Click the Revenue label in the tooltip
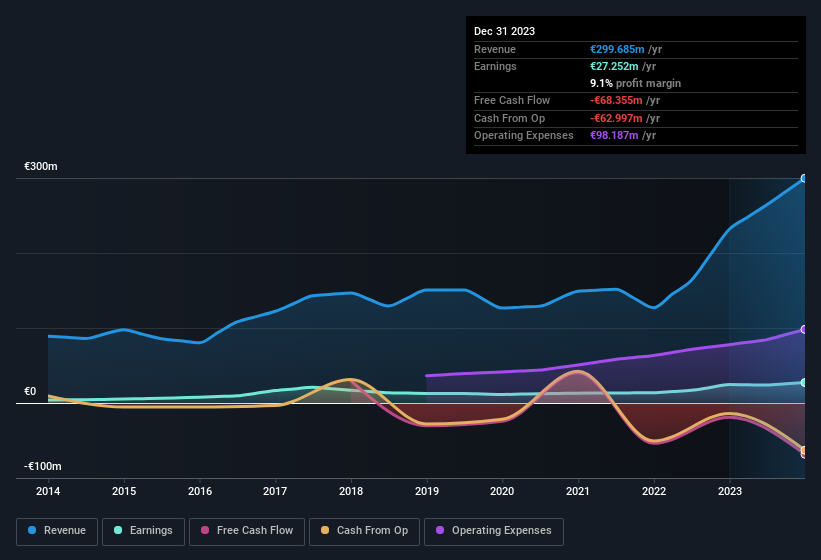The height and width of the screenshot is (560, 821). click(x=495, y=49)
